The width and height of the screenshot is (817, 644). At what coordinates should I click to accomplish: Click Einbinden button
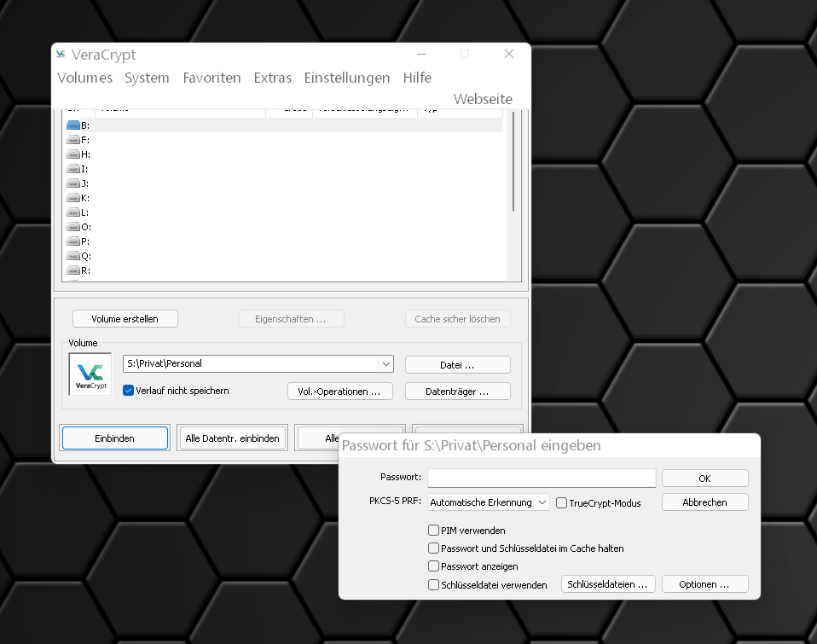tap(114, 438)
